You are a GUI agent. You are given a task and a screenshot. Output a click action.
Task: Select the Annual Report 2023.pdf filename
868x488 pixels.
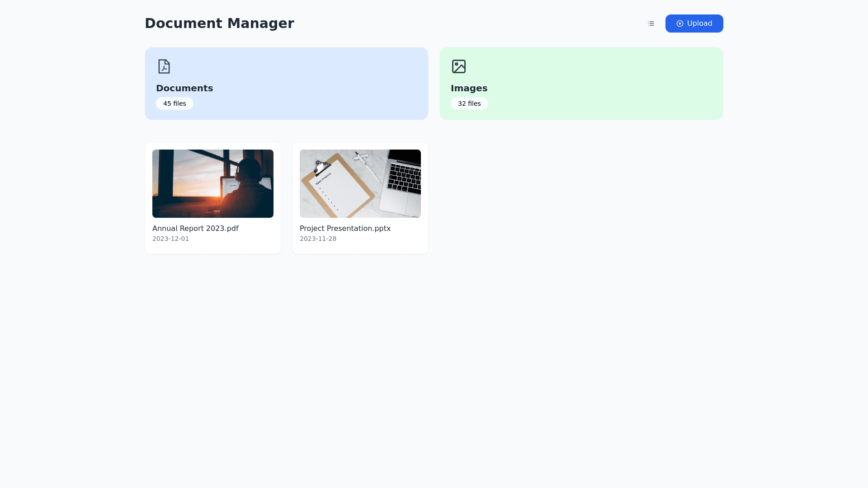point(195,228)
